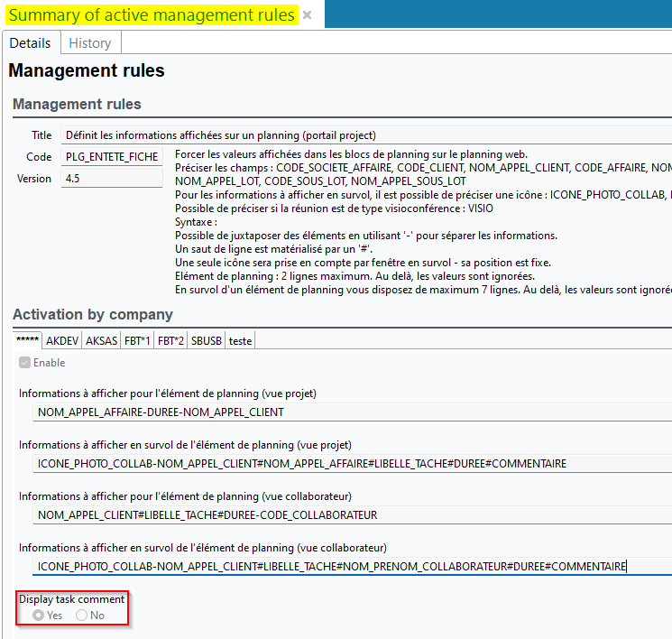Select Yes for Display task comment
This screenshot has width=672, height=639.
39,615
